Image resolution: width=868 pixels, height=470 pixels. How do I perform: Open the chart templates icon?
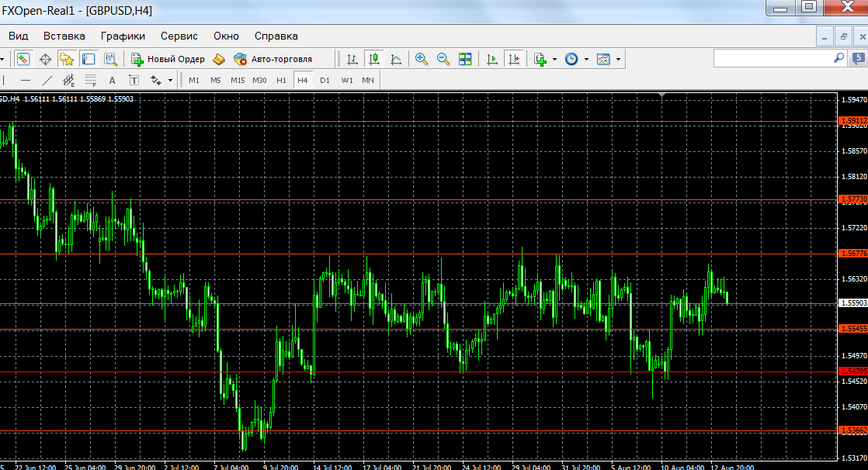[x=603, y=59]
